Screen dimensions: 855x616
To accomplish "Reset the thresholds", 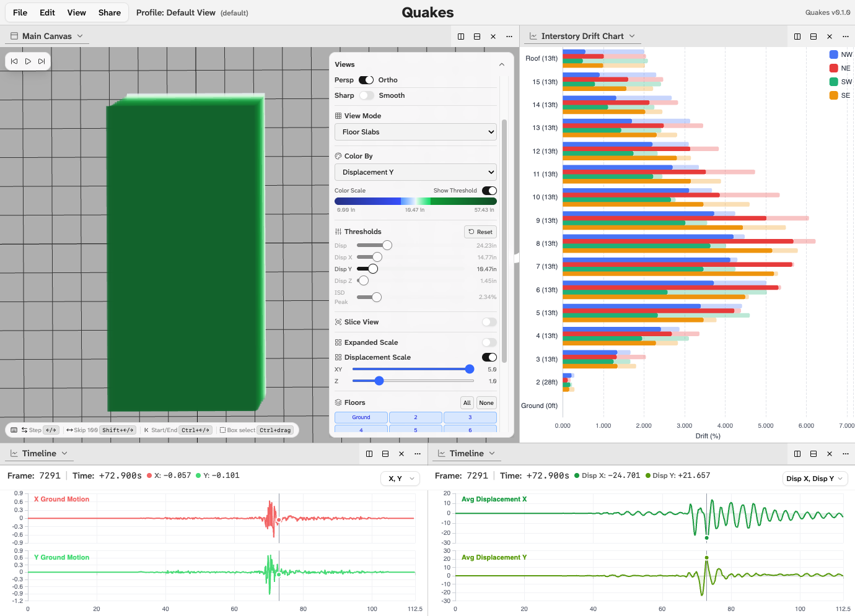I will click(x=480, y=232).
